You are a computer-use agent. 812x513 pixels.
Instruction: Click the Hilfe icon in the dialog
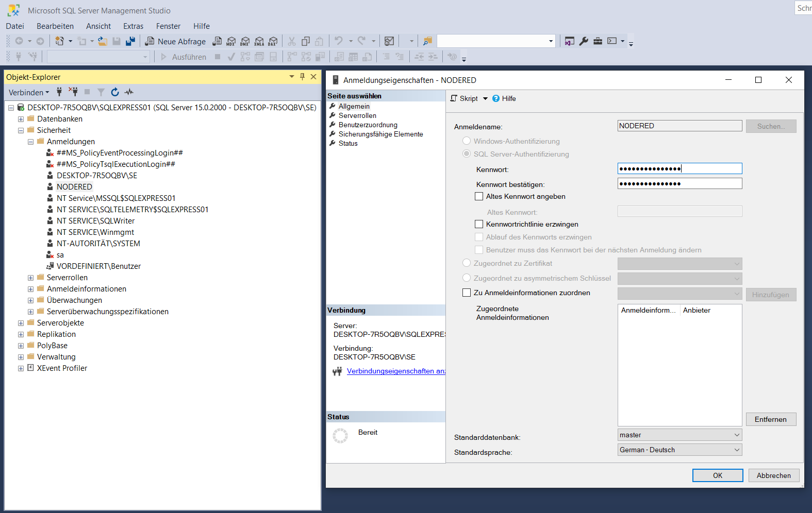pyautogui.click(x=496, y=98)
